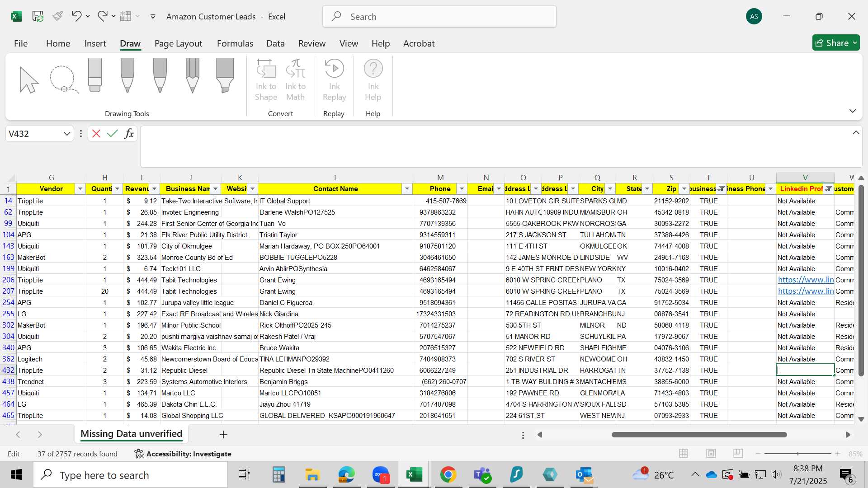
Task: Open Outlook from the taskbar
Action: [x=584, y=475]
